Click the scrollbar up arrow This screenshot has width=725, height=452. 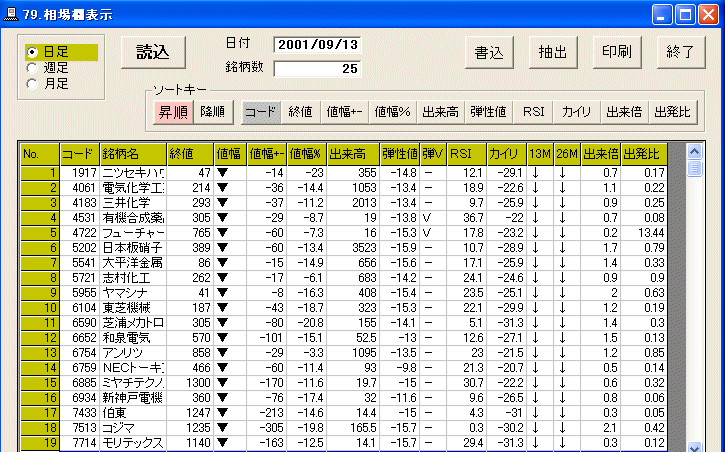coord(694,151)
